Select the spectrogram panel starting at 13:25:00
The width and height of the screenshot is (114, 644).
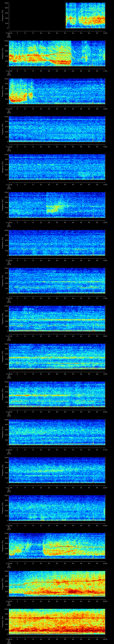pyautogui.click(x=57, y=621)
